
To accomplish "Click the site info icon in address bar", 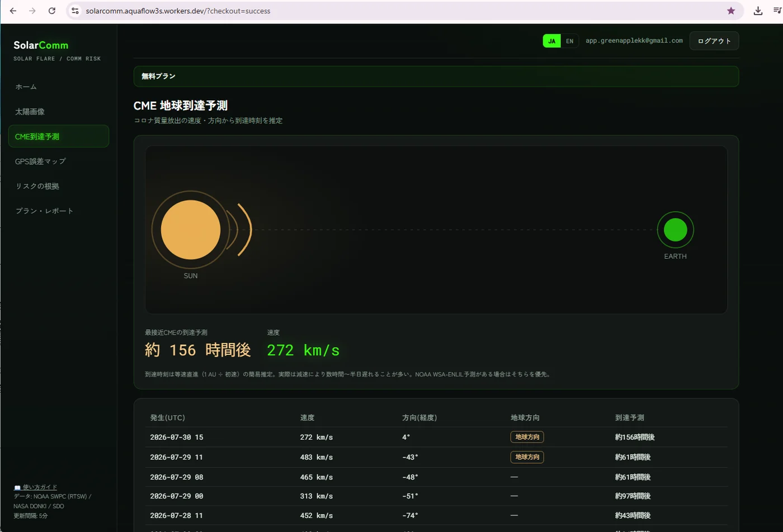I will coord(76,11).
